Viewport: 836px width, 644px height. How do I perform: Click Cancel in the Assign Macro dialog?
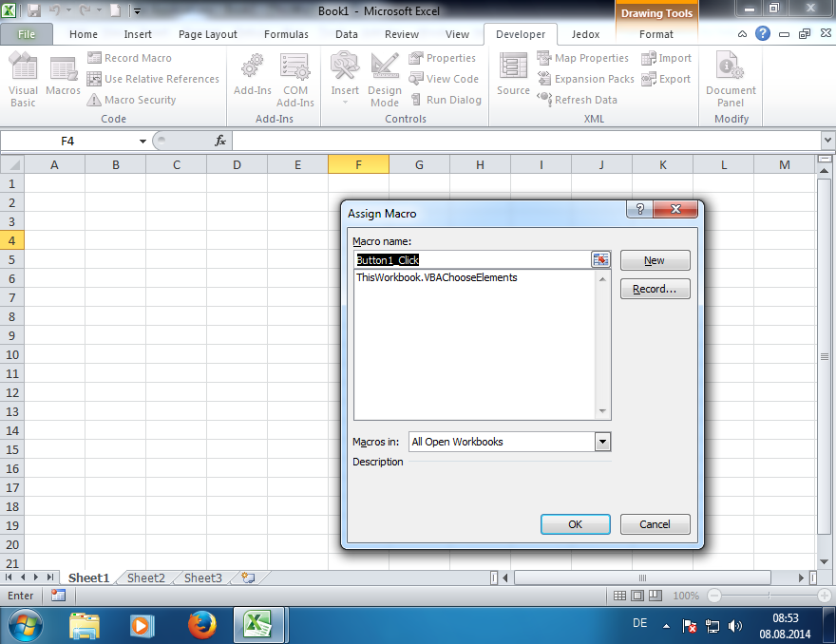point(655,523)
